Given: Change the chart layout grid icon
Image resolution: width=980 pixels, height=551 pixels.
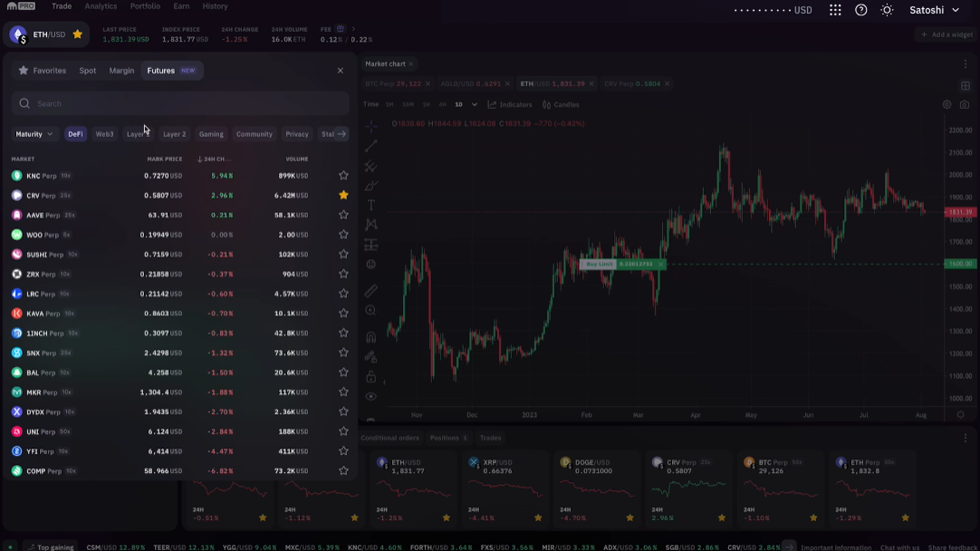Looking at the screenshot, I should coord(965,86).
